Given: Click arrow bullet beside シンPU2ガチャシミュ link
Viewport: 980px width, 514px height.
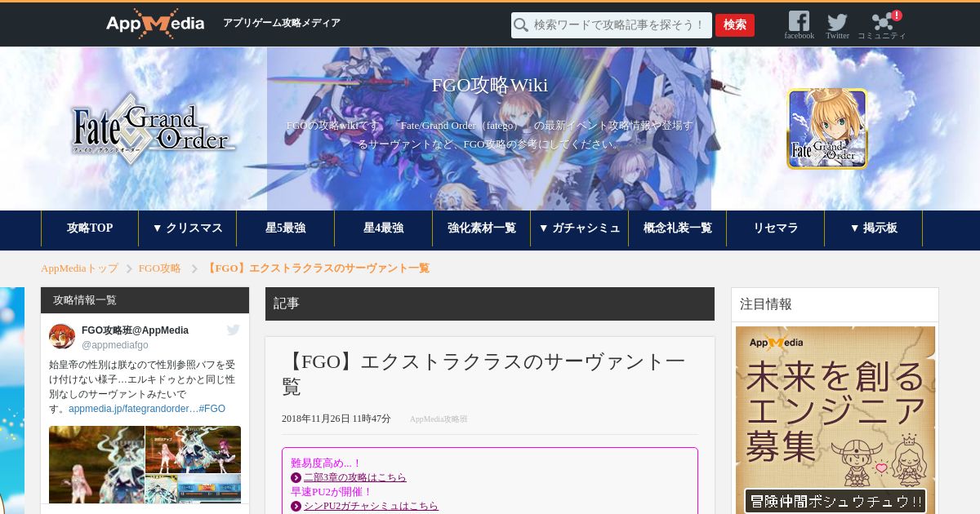Looking at the screenshot, I should tap(296, 507).
